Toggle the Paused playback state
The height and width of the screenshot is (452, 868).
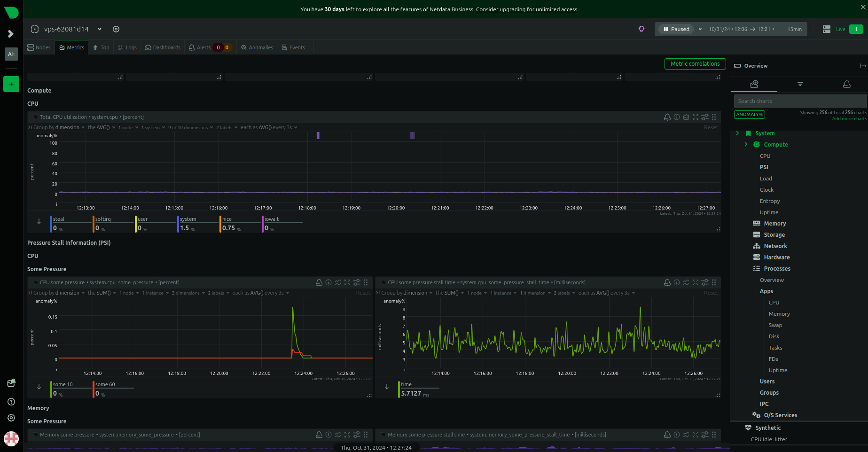pos(676,29)
